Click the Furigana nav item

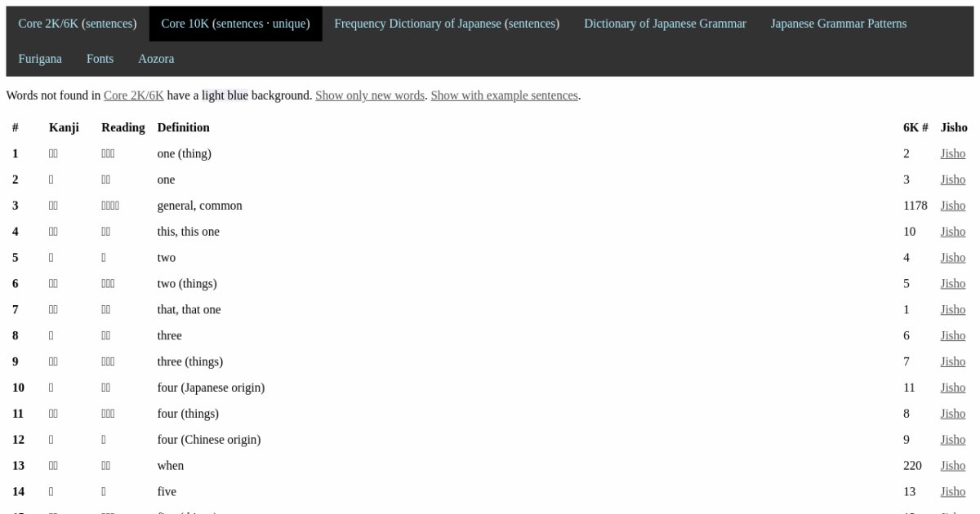pos(40,59)
